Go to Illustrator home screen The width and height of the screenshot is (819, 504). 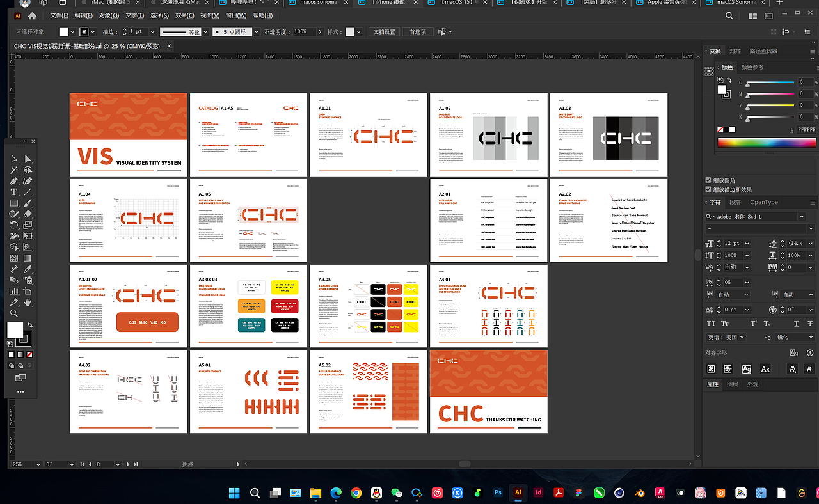[32, 16]
